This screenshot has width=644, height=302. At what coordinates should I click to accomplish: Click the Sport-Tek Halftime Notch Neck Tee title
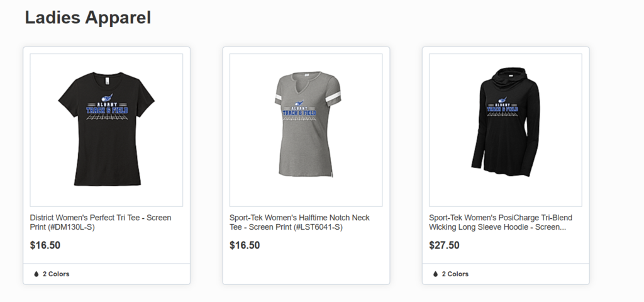click(x=299, y=222)
